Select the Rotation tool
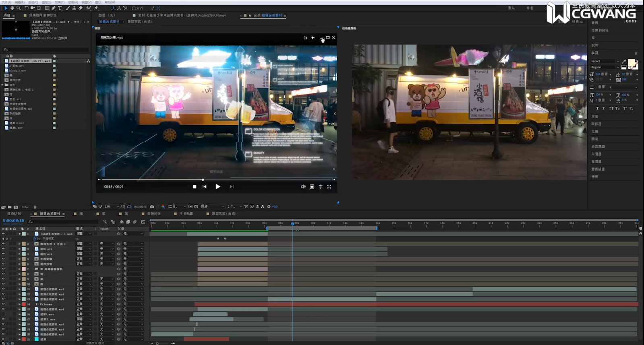644x345 pixels. [x=27, y=8]
